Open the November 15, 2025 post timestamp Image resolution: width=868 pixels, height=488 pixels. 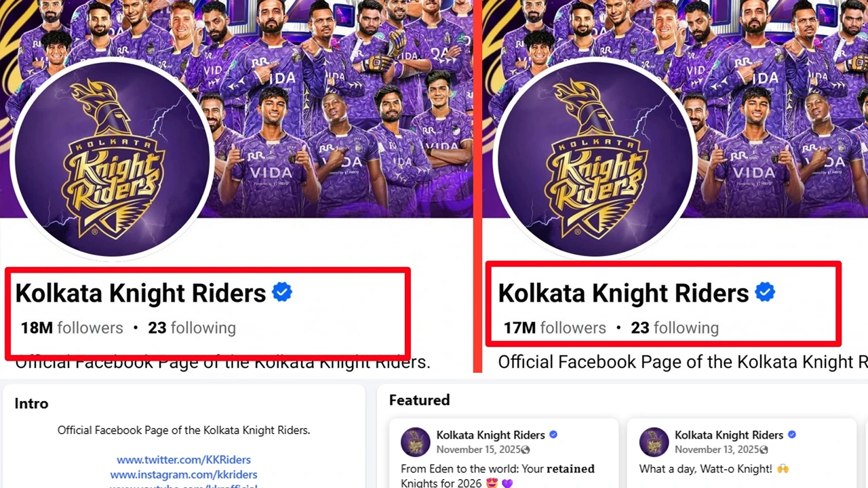479,449
